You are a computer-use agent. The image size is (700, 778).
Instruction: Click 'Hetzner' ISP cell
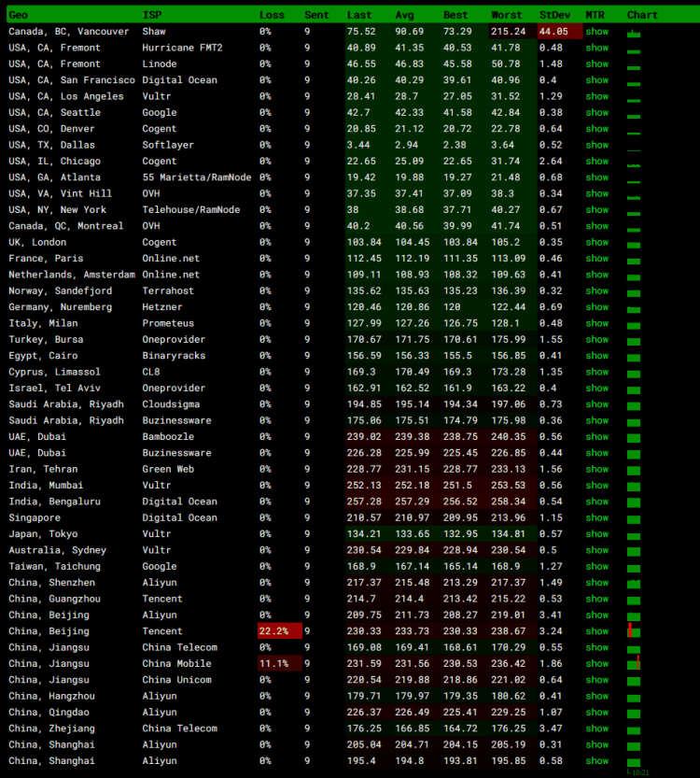coord(162,307)
